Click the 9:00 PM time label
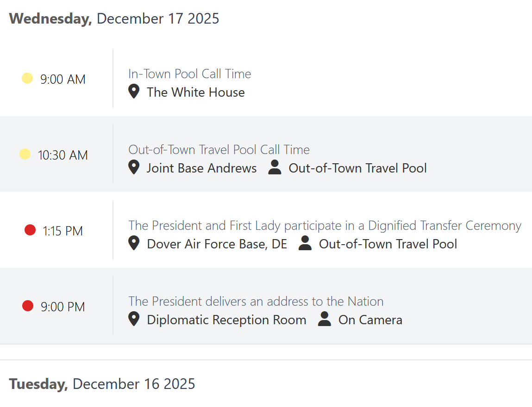This screenshot has width=532, height=407. point(63,307)
